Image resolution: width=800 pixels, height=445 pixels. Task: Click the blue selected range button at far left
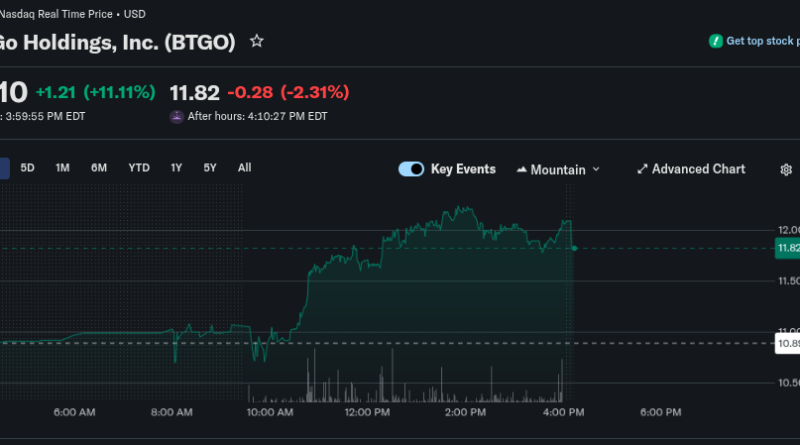tap(4, 168)
